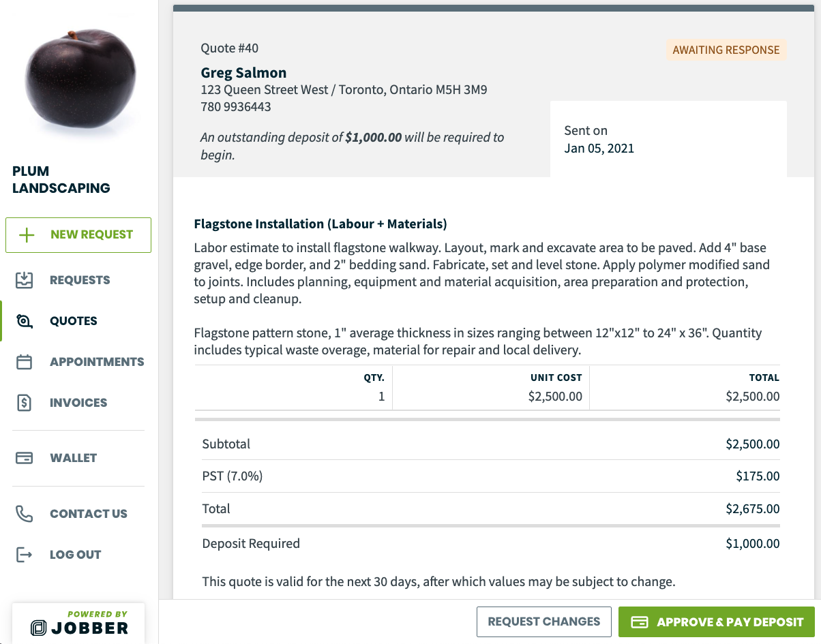The width and height of the screenshot is (821, 644).
Task: Approve and pay the deposit
Action: pos(717,622)
